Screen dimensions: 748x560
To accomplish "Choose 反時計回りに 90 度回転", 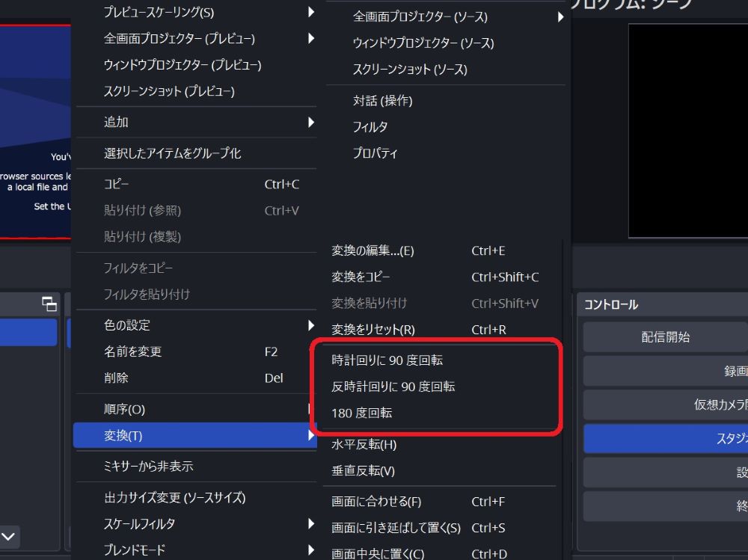I will tap(440, 387).
